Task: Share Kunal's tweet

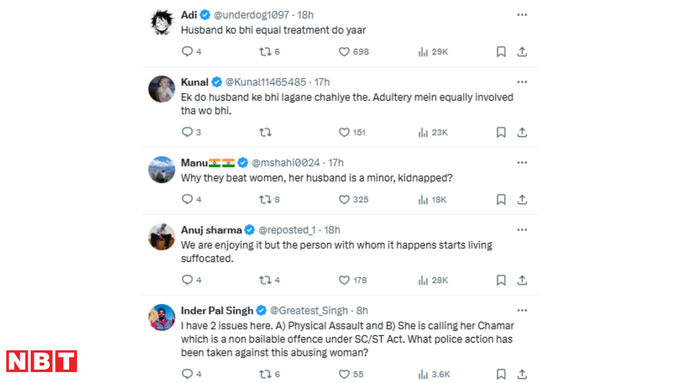Action: 522,132
